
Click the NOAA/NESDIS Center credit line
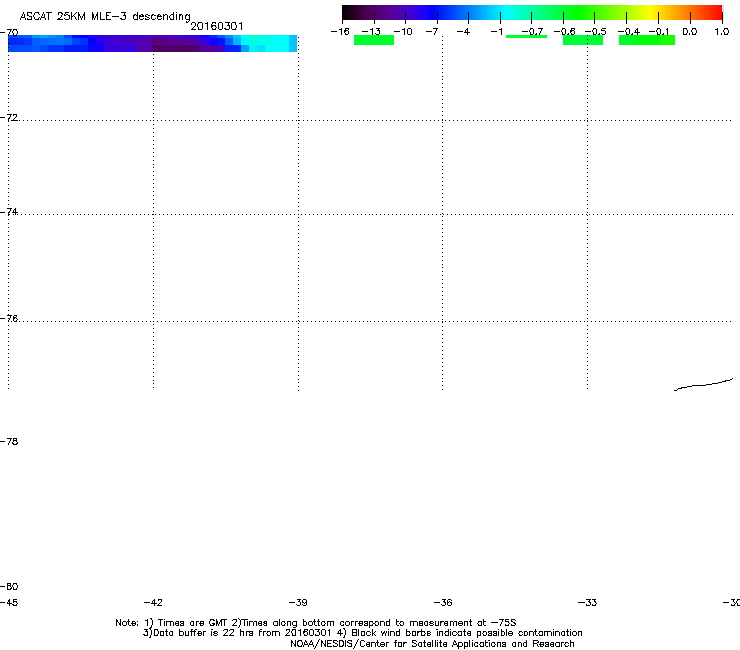(432, 644)
